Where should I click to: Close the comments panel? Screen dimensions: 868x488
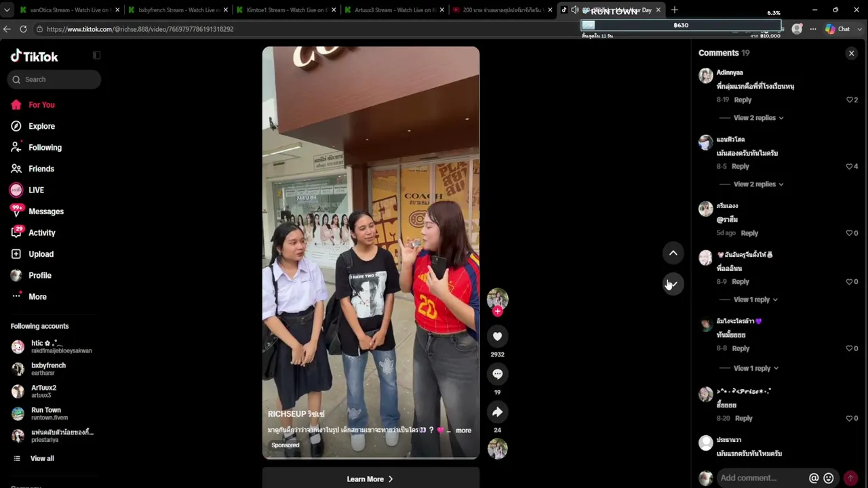click(x=851, y=53)
